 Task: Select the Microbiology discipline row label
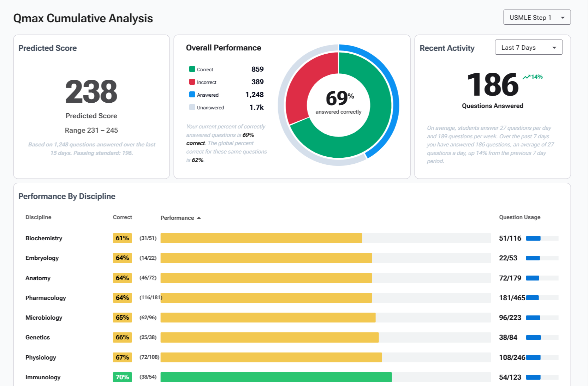[44, 318]
